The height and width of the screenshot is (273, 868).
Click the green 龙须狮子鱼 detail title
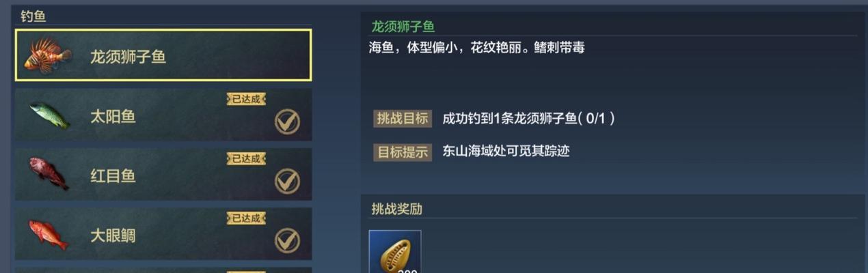pos(403,27)
